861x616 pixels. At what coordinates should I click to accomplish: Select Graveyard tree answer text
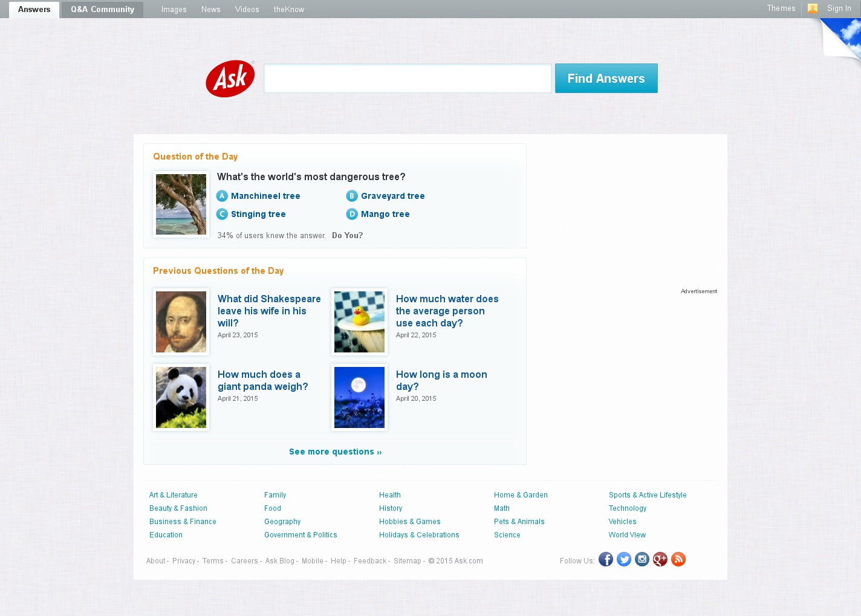(x=393, y=196)
